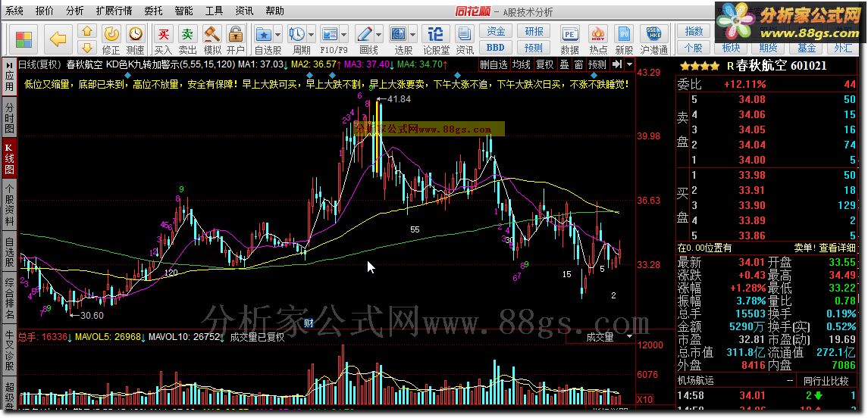Click the 指数 button
This screenshot has height=418, width=868.
[x=694, y=31]
